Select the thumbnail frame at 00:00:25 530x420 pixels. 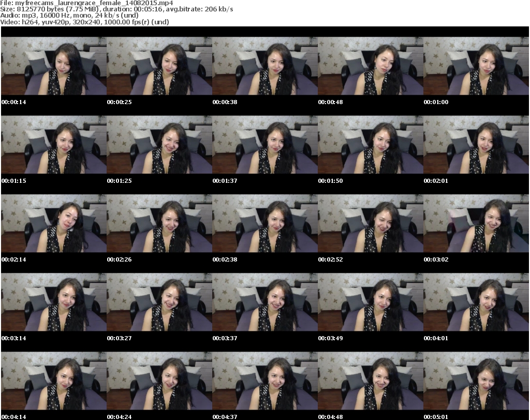[x=159, y=66]
